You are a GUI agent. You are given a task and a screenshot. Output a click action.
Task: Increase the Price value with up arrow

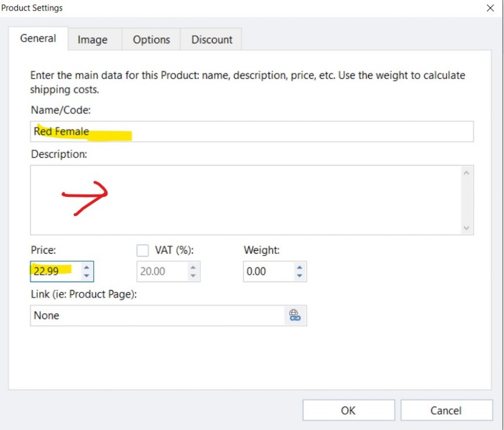87,267
